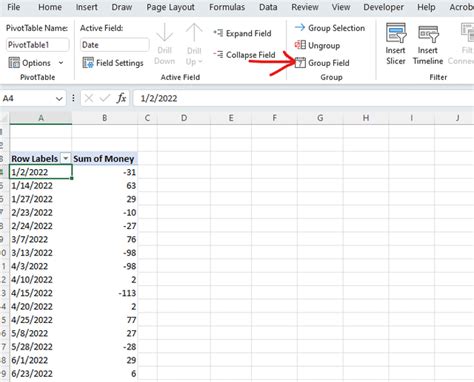The width and height of the screenshot is (474, 382).
Task: Open the Options dropdown arrow
Action: tap(61, 63)
